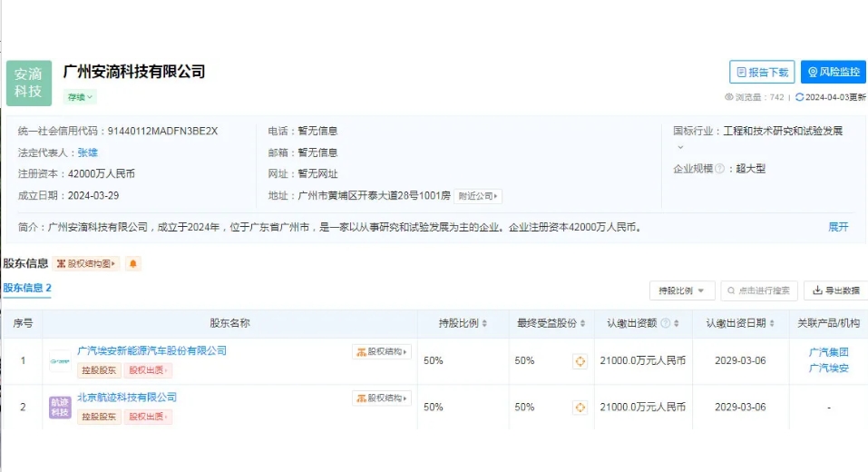Screen dimensions: 868x472
Task: Click the 股东名称 column header
Action: [x=229, y=323]
